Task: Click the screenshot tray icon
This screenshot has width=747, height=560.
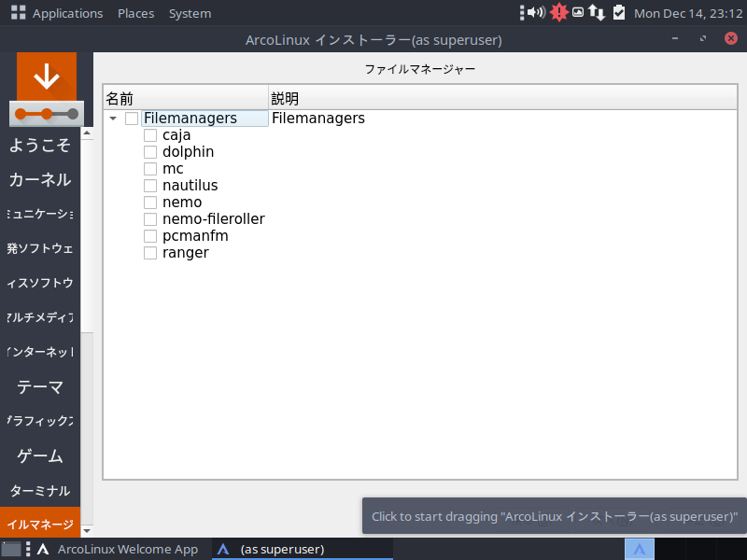Action: coord(578,12)
